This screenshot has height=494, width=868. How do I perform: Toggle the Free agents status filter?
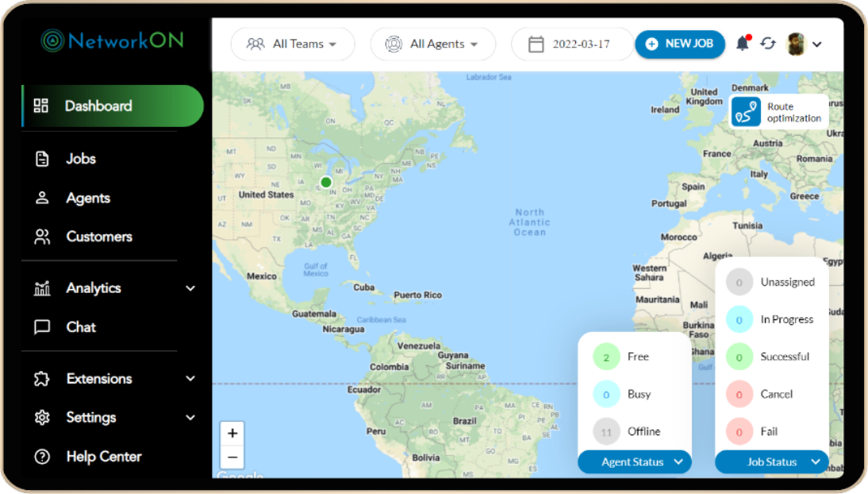pos(606,357)
